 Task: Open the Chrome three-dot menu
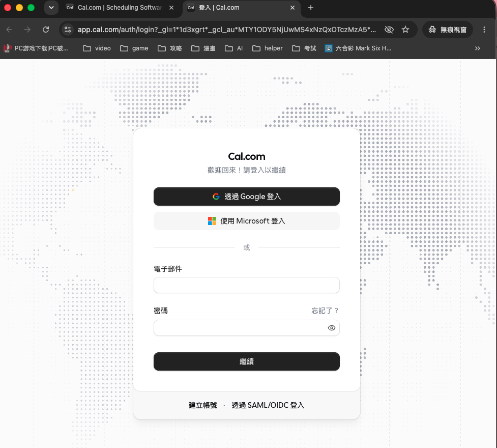484,30
